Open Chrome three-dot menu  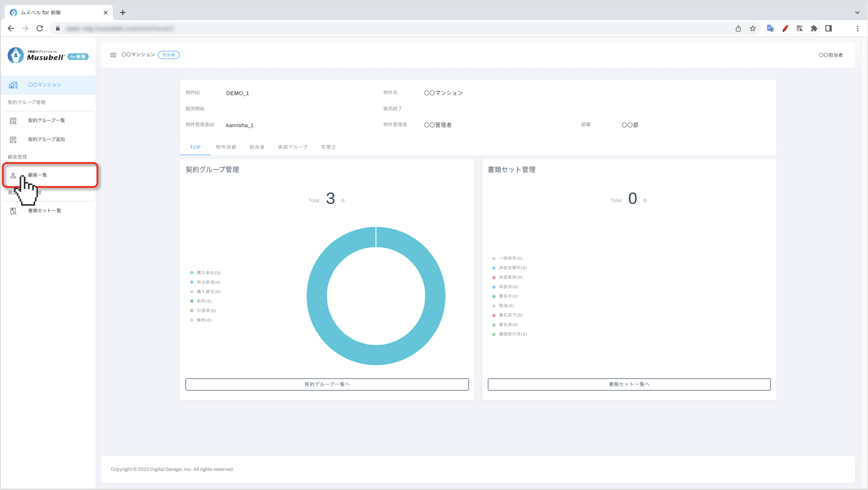857,29
